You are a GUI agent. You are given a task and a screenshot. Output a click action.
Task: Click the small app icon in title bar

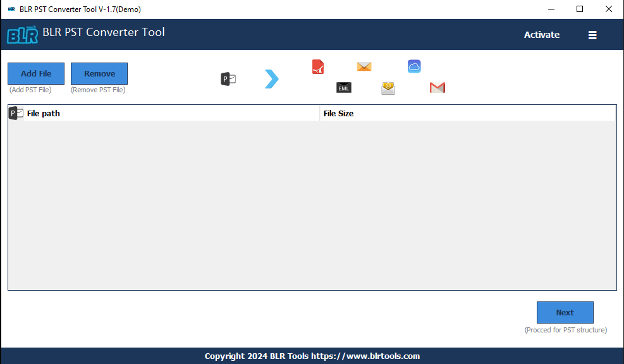click(11, 9)
